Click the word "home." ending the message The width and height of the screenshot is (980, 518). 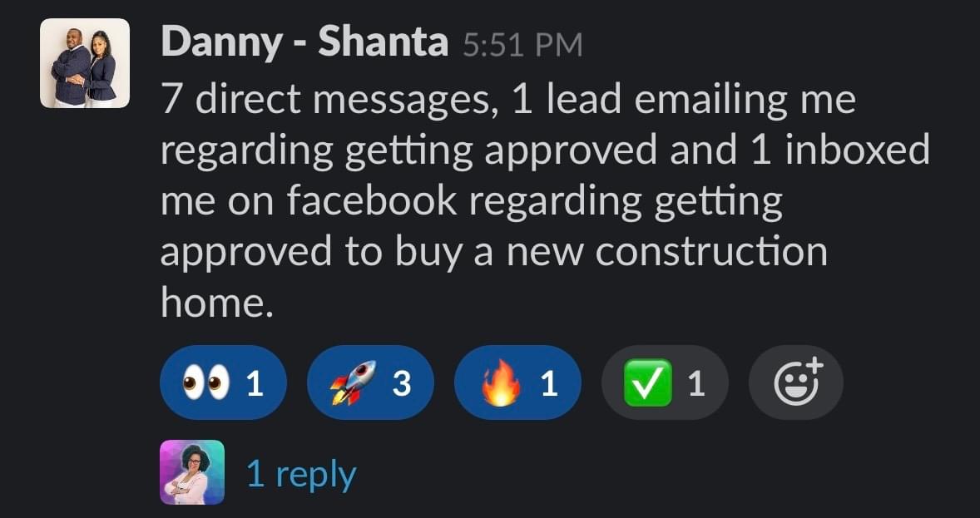tap(216, 303)
